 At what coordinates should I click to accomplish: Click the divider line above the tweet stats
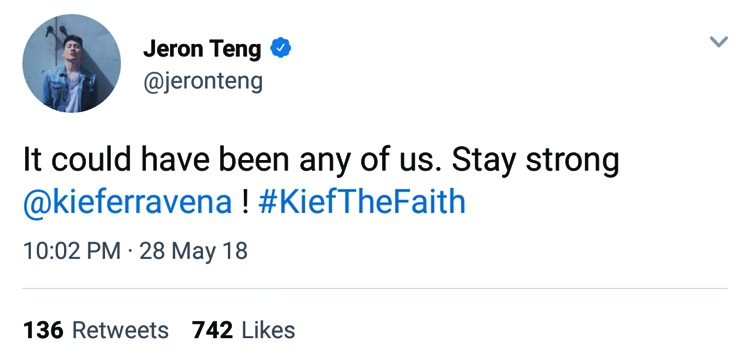coord(375,288)
